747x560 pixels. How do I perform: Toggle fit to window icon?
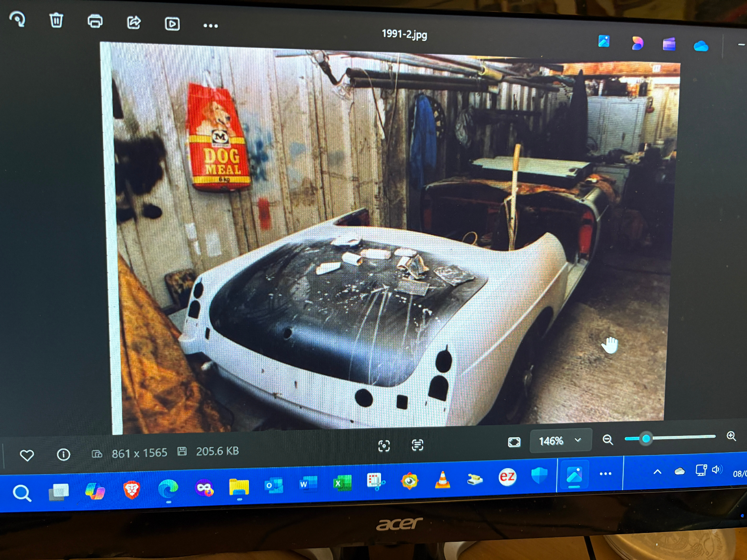pos(514,442)
